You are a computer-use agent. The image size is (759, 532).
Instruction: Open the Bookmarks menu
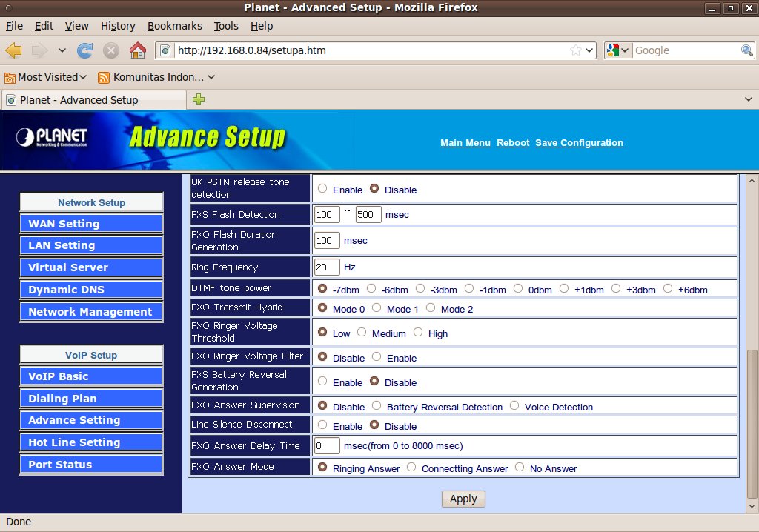tap(174, 26)
